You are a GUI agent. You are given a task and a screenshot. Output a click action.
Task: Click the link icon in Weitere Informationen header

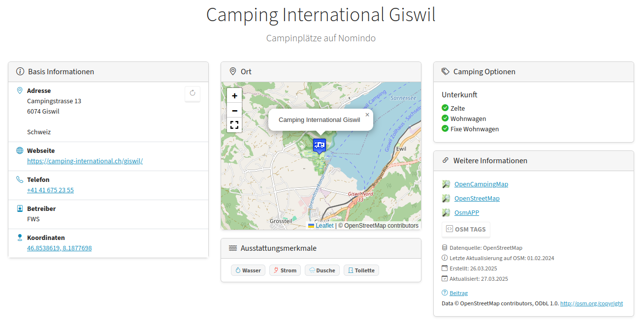(x=446, y=160)
